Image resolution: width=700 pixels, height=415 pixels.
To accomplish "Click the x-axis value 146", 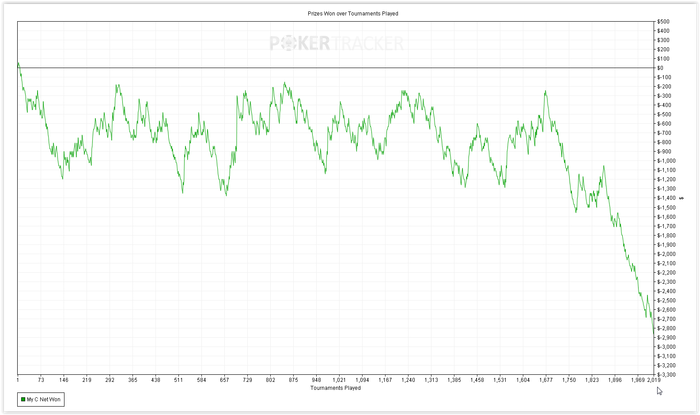I will click(64, 380).
